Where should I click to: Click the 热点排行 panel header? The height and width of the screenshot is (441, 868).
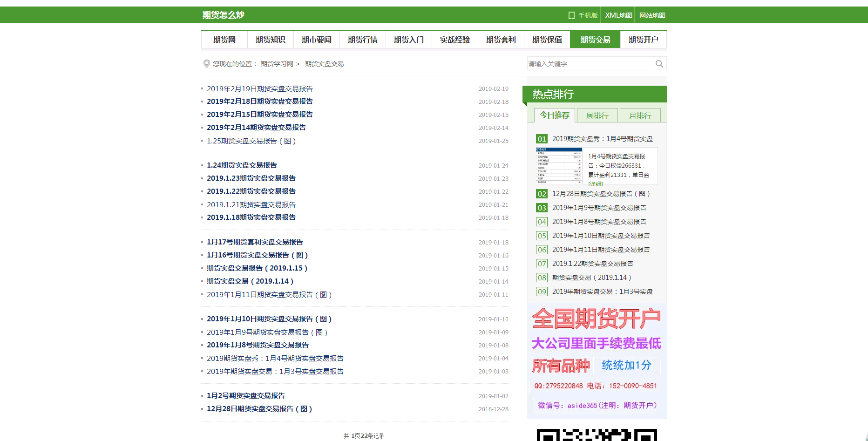click(x=552, y=94)
